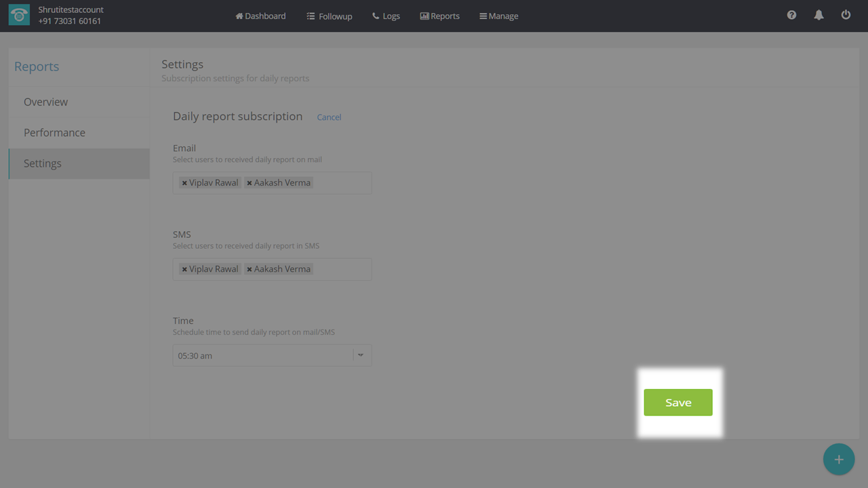Expand the Time dropdown arrow
This screenshot has width=868, height=488.
click(361, 355)
